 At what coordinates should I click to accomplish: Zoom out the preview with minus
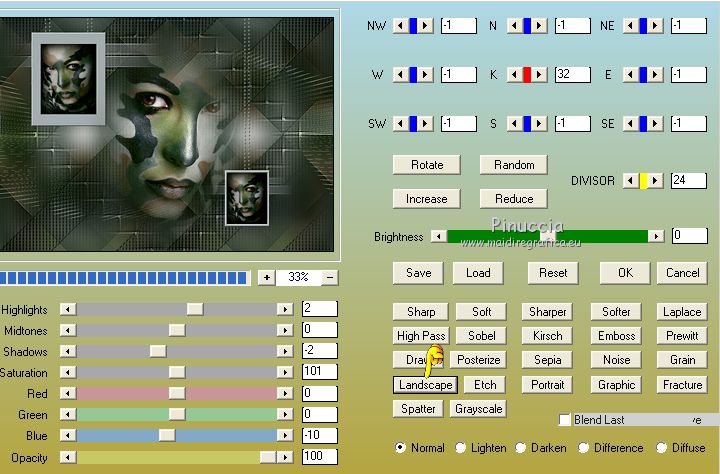tap(330, 277)
